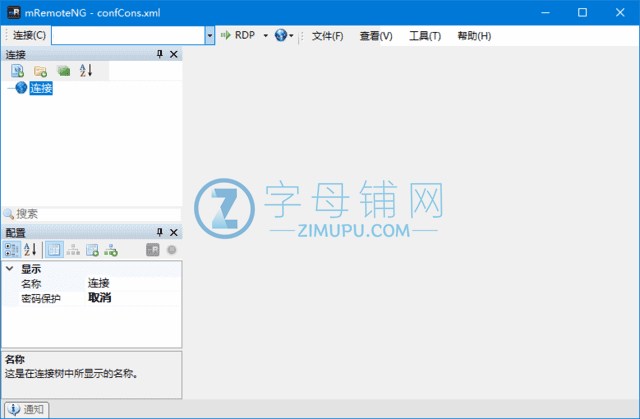Image resolution: width=640 pixels, height=419 pixels.
Task: Connect using the RDP button
Action: pyautogui.click(x=238, y=35)
